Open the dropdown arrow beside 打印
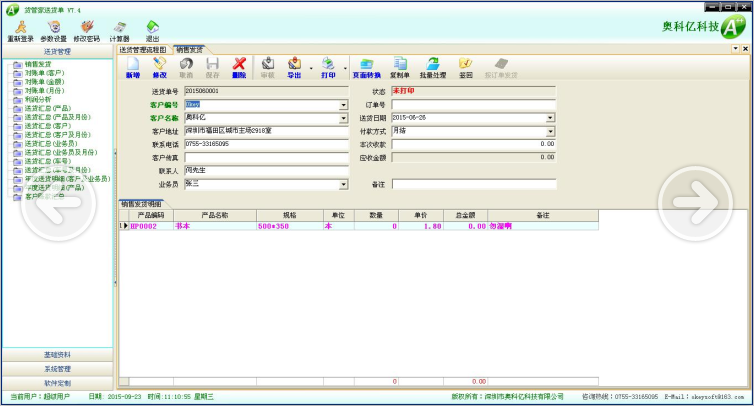The image size is (754, 406). [x=345, y=69]
